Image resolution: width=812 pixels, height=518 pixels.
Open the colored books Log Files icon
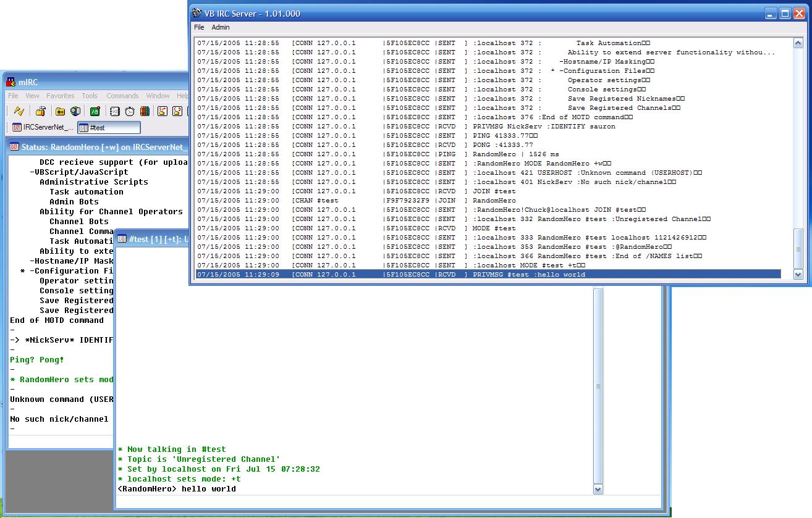coord(145,111)
